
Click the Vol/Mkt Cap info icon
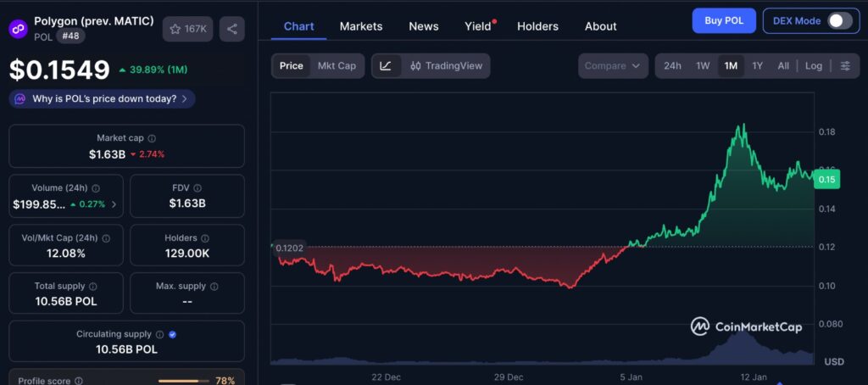[106, 238]
